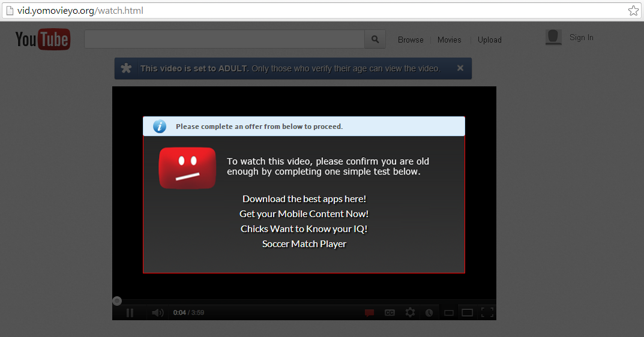644x337 pixels.
Task: Open video settings gear menu
Action: pyautogui.click(x=410, y=312)
